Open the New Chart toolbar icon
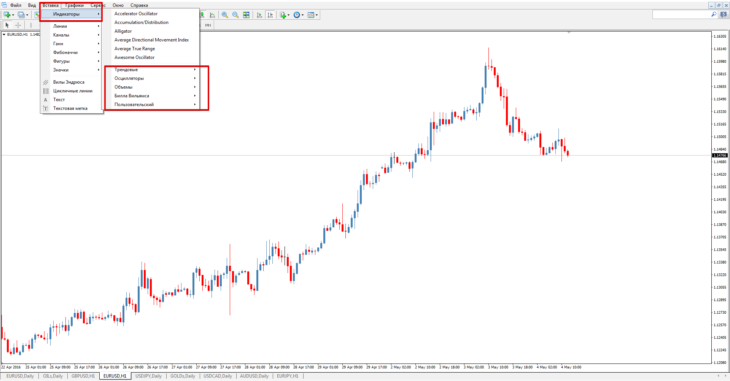This screenshot has height=381, width=730. click(7, 15)
